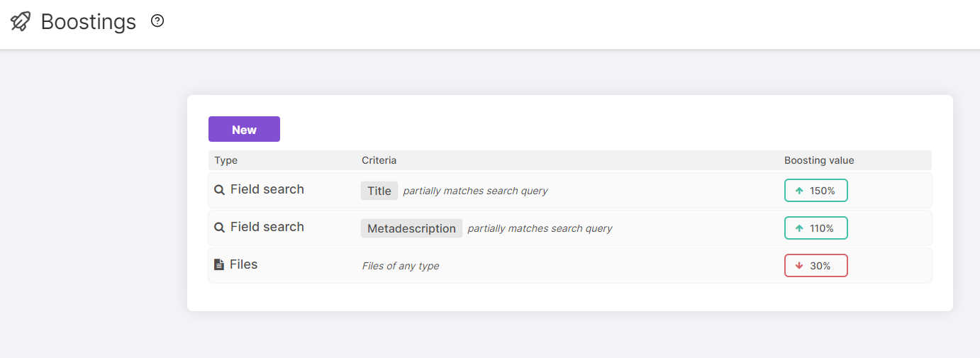Click the Boosting value column header
This screenshot has width=980, height=358.
coord(819,160)
